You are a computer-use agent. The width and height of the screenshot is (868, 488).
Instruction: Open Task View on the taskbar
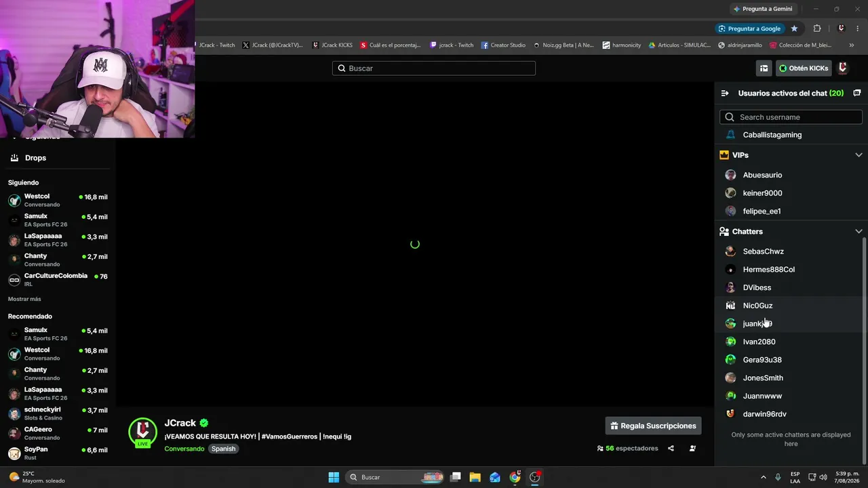tap(456, 477)
